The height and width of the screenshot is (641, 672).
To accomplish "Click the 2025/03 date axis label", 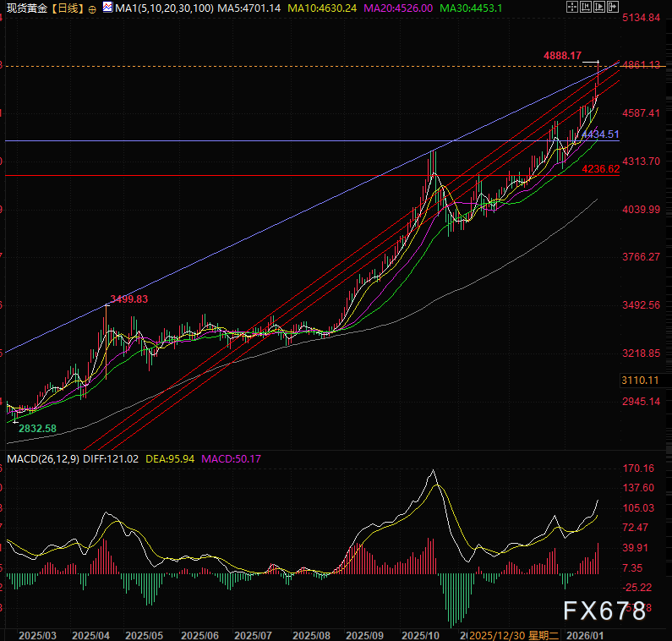I will (38, 635).
